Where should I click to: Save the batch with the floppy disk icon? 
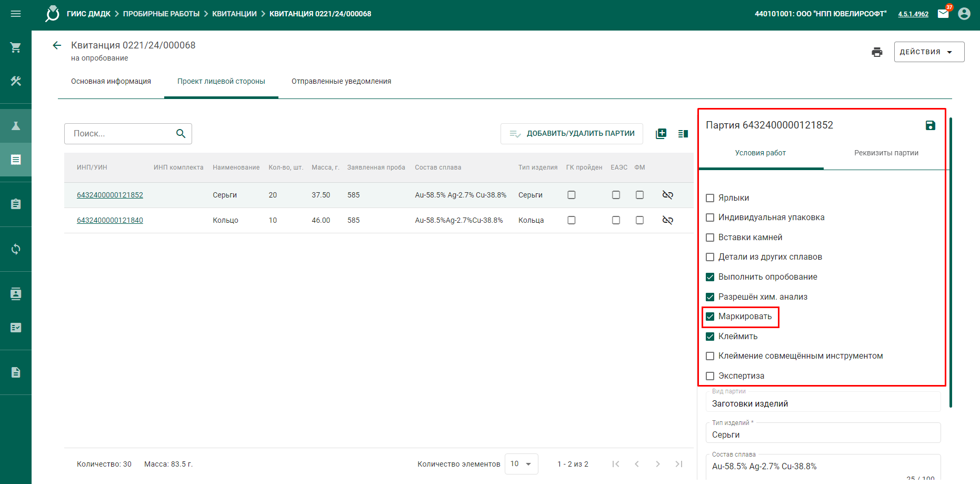pyautogui.click(x=931, y=125)
